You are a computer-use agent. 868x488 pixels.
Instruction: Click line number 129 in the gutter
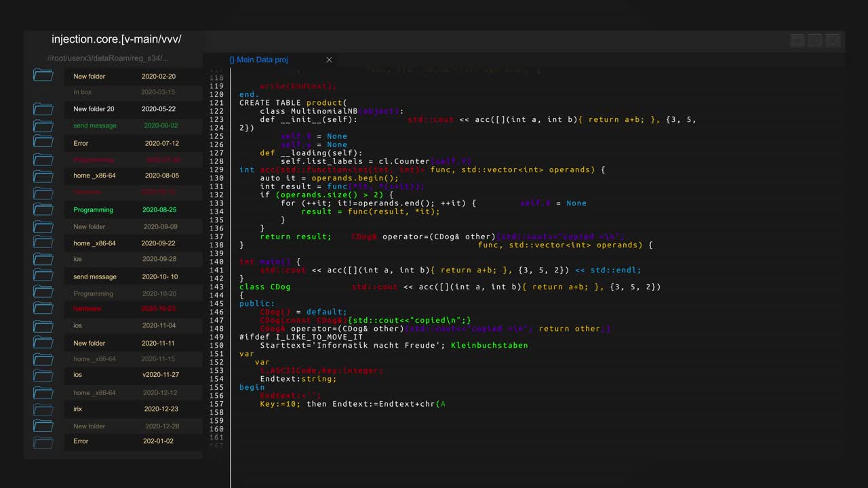tap(216, 169)
